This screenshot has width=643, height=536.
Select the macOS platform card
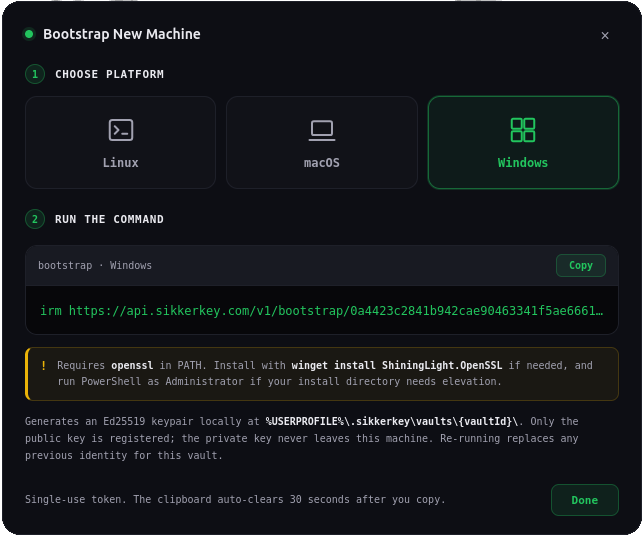[322, 142]
